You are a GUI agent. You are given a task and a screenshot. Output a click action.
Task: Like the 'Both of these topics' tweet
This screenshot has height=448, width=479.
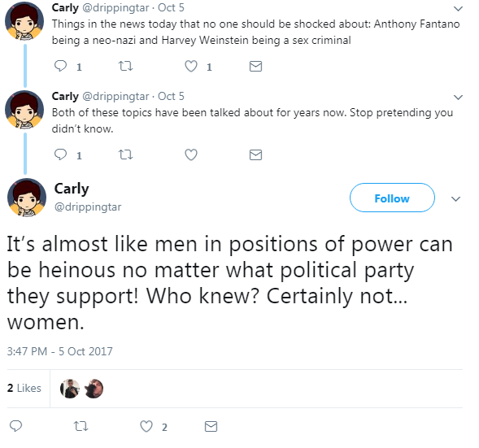pyautogui.click(x=191, y=154)
